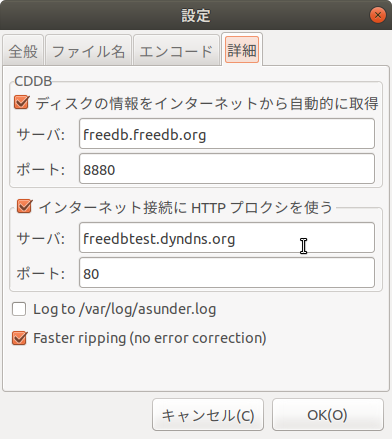This screenshot has width=392, height=439.
Task: Click the サーバ: label in proxy section
Action: 41,239
